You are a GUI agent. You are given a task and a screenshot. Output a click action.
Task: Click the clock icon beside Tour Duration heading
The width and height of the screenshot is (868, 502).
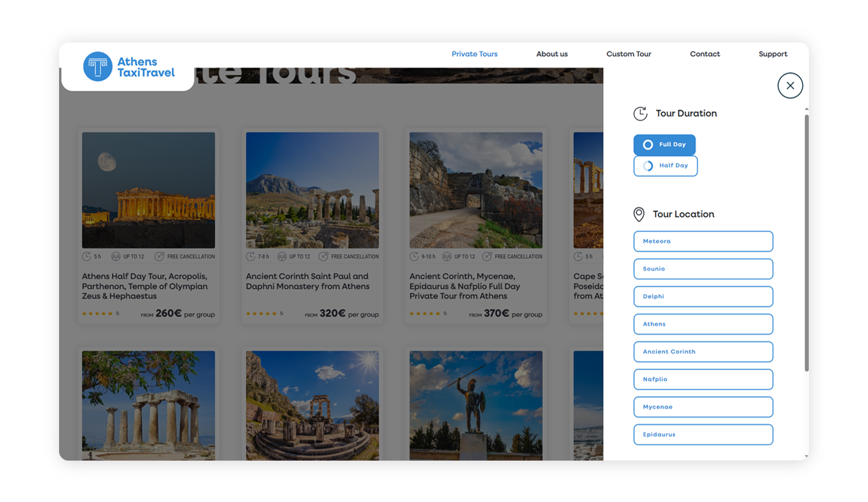pos(641,113)
